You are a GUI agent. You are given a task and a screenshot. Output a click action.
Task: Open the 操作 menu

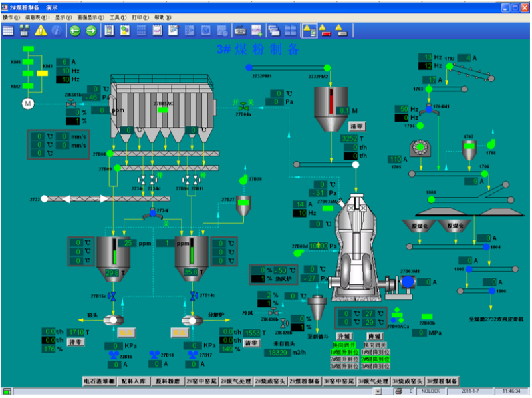click(x=11, y=17)
